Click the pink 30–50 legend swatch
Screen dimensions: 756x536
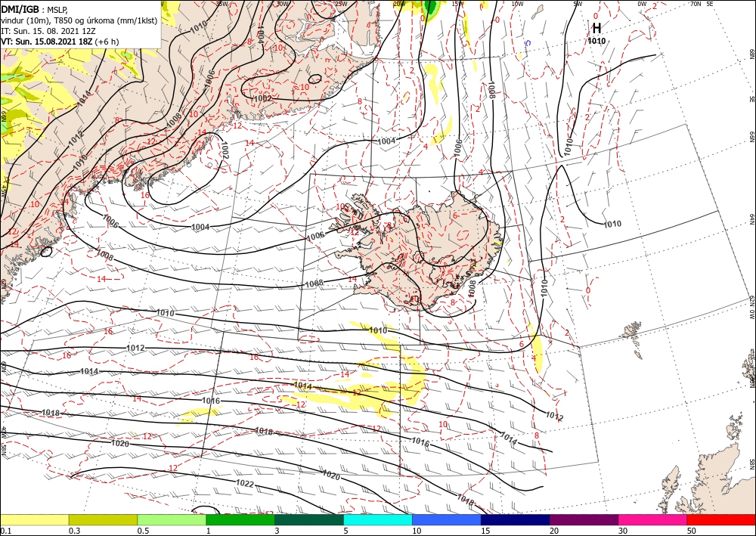click(x=653, y=519)
